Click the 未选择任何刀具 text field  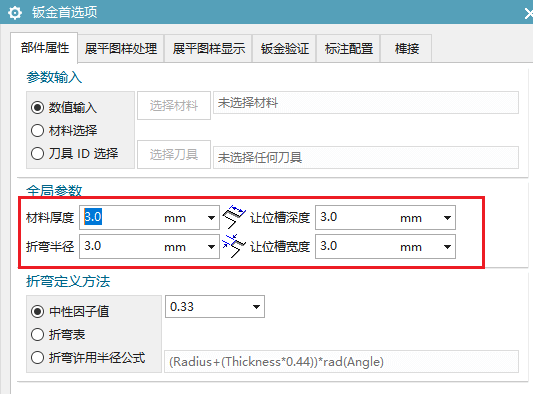(366, 157)
